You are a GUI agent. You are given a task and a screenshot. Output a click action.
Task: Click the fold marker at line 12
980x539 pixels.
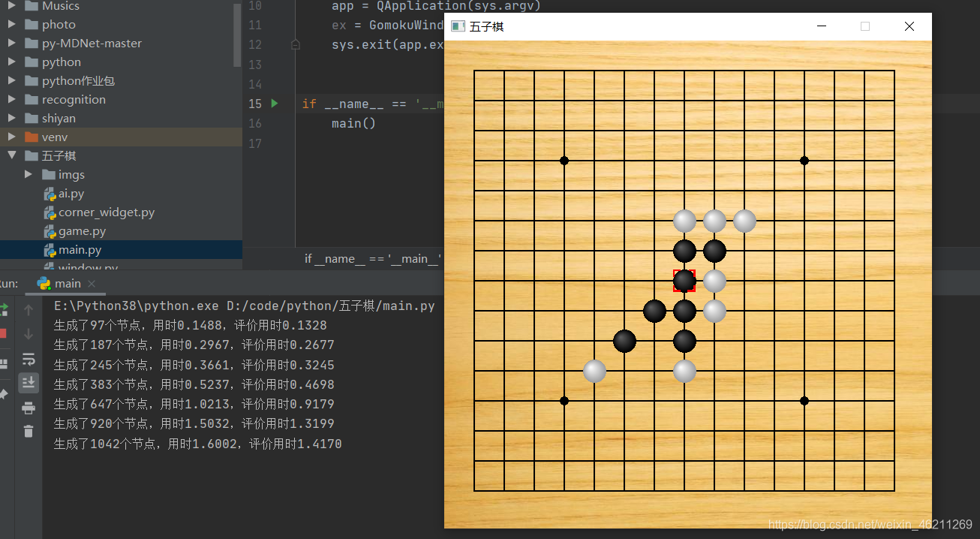click(295, 45)
